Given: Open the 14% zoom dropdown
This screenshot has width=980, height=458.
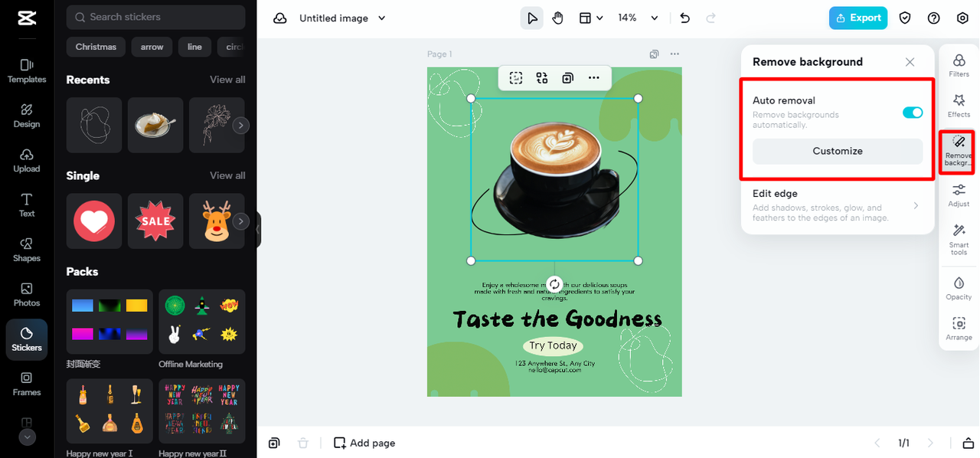Looking at the screenshot, I should (638, 18).
